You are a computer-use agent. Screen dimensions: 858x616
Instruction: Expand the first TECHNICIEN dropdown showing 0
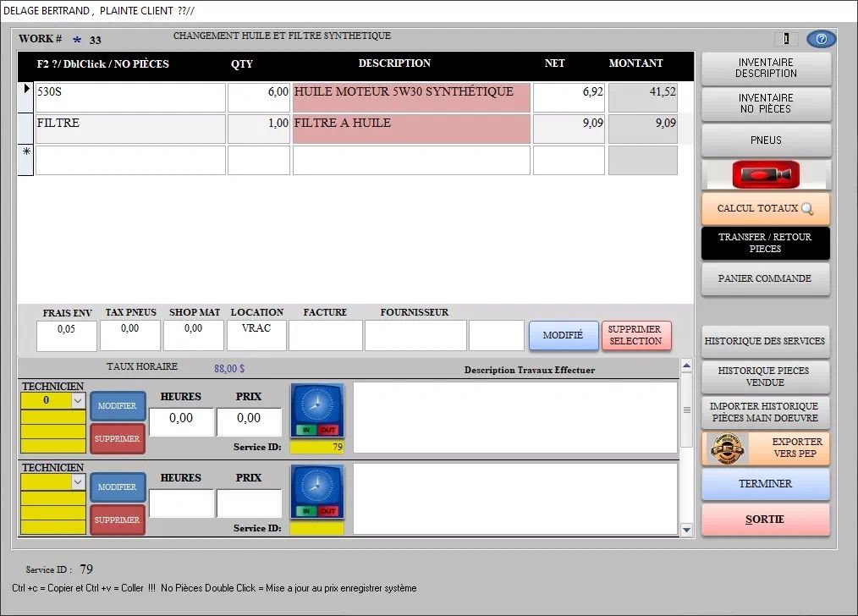coord(78,400)
